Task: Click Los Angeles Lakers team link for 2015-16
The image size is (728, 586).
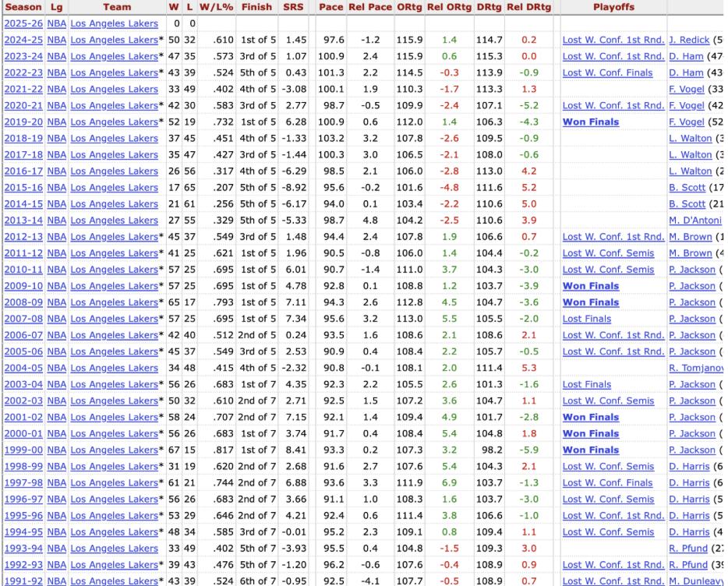Action: point(114,188)
